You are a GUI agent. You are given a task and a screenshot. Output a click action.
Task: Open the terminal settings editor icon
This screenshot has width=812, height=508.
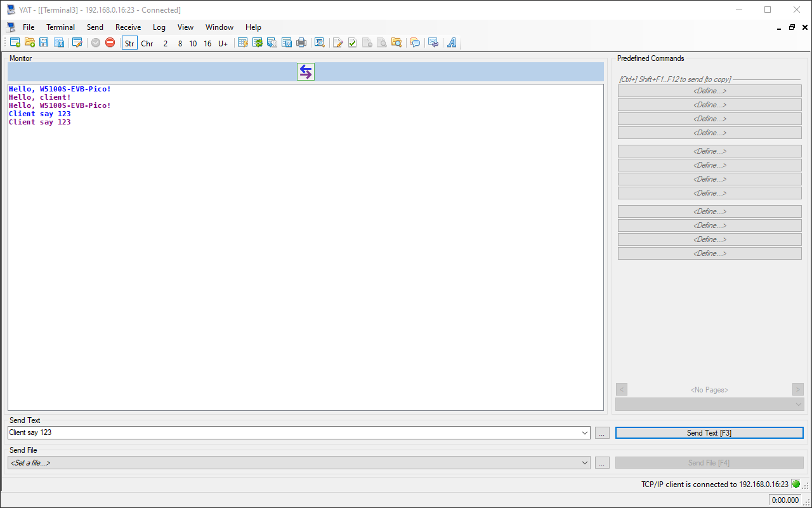[77, 43]
